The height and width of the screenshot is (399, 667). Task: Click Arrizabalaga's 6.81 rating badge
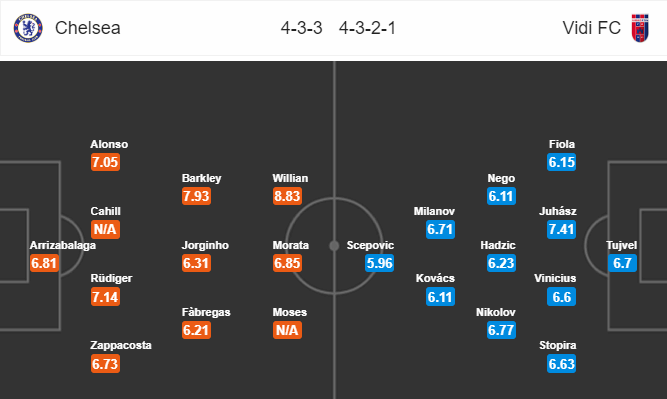44,263
